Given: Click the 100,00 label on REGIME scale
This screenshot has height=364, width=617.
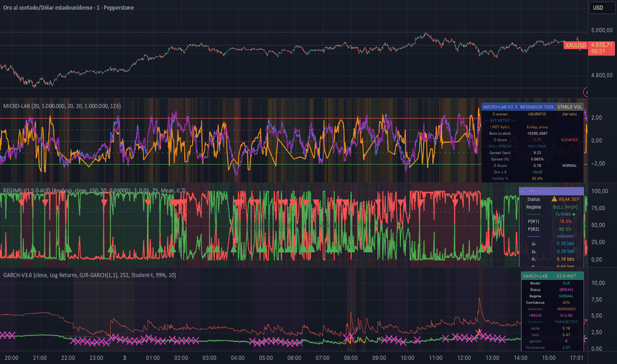Looking at the screenshot, I should 599,191.
